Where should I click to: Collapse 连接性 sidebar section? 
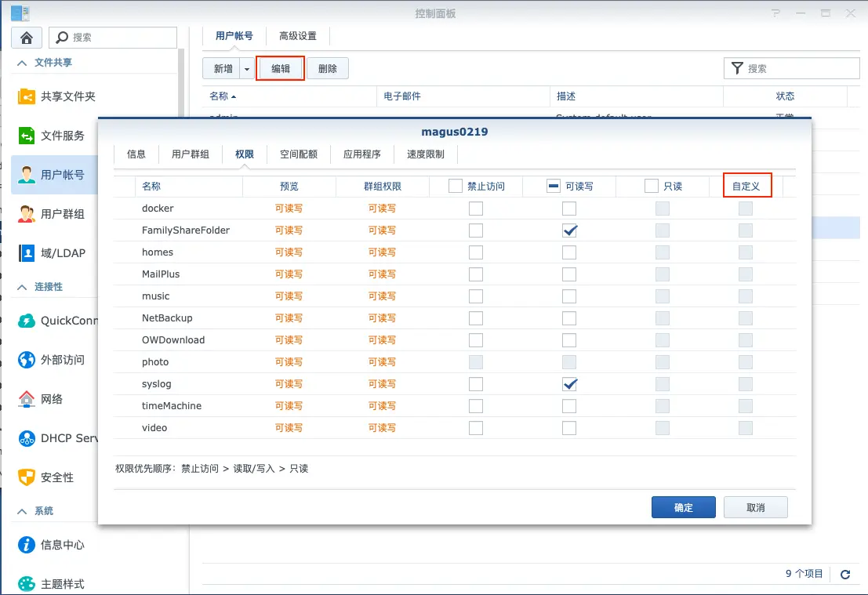pos(22,287)
